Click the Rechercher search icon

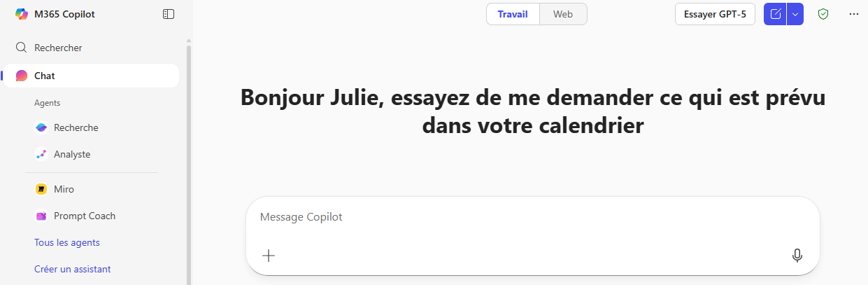22,48
